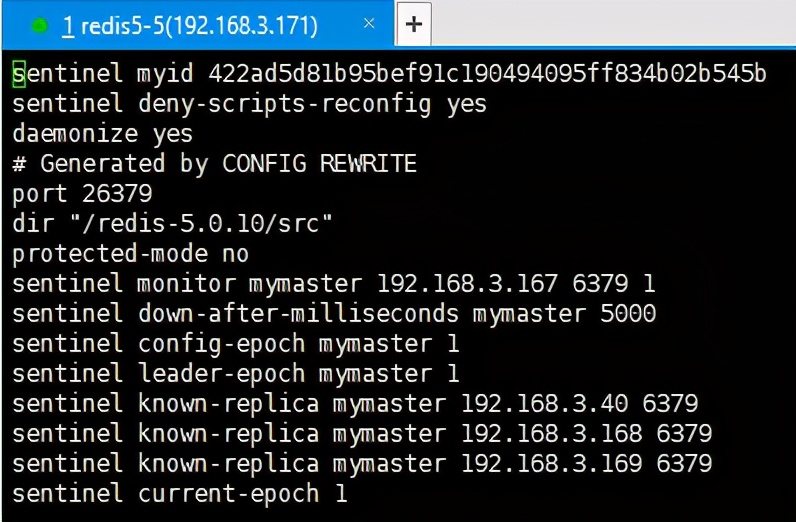This screenshot has height=522, width=796.
Task: Click the green cursor block in terminal
Action: pyautogui.click(x=19, y=74)
